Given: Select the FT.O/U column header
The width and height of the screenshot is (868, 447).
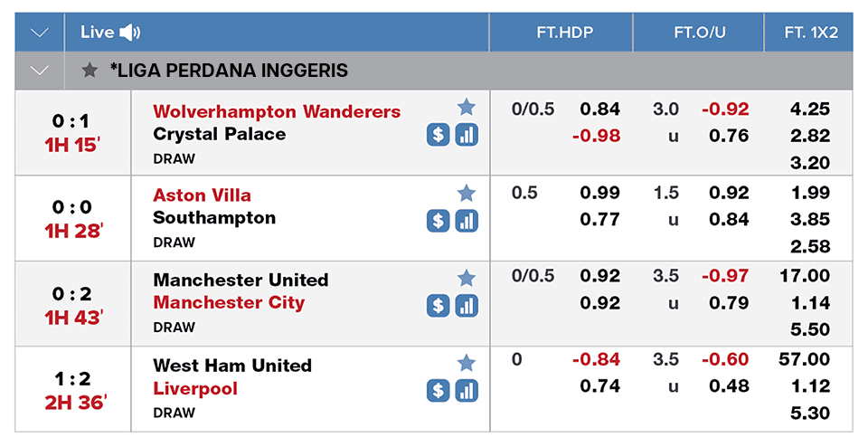Looking at the screenshot, I should tap(700, 33).
